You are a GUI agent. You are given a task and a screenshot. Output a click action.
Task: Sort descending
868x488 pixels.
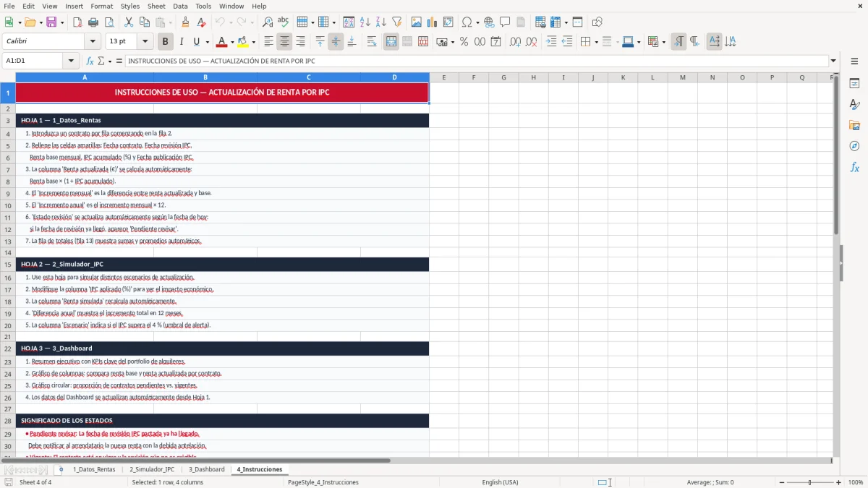380,22
